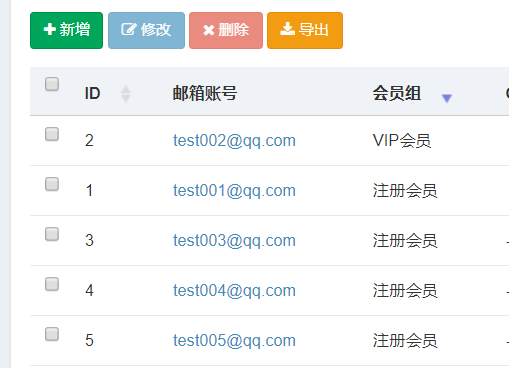Click the orange 导出 export button
The height and width of the screenshot is (368, 509).
[x=305, y=30]
